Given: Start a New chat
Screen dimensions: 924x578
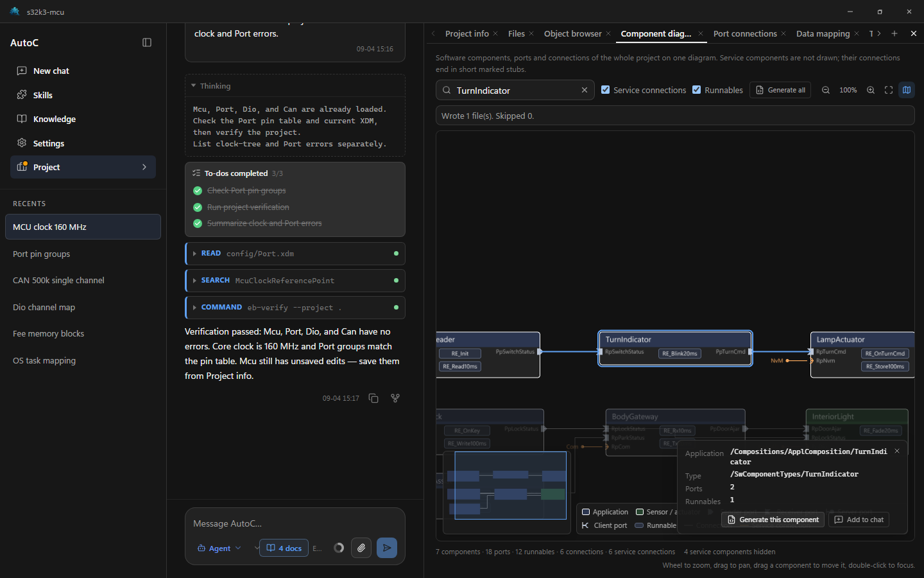Looking at the screenshot, I should pyautogui.click(x=83, y=71).
